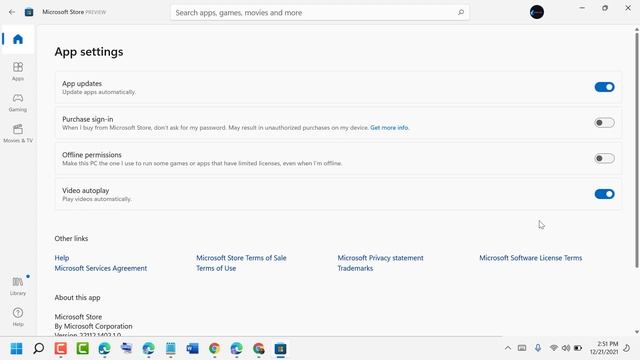The width and height of the screenshot is (640, 360).
Task: Show hidden tray icons chevron
Action: pos(508,348)
